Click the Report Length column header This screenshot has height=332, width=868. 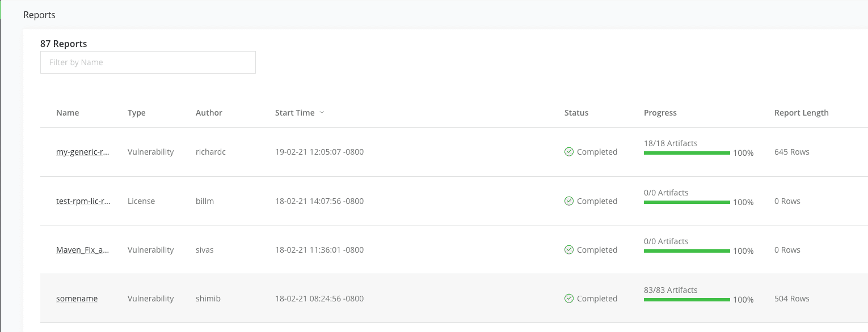click(x=801, y=113)
